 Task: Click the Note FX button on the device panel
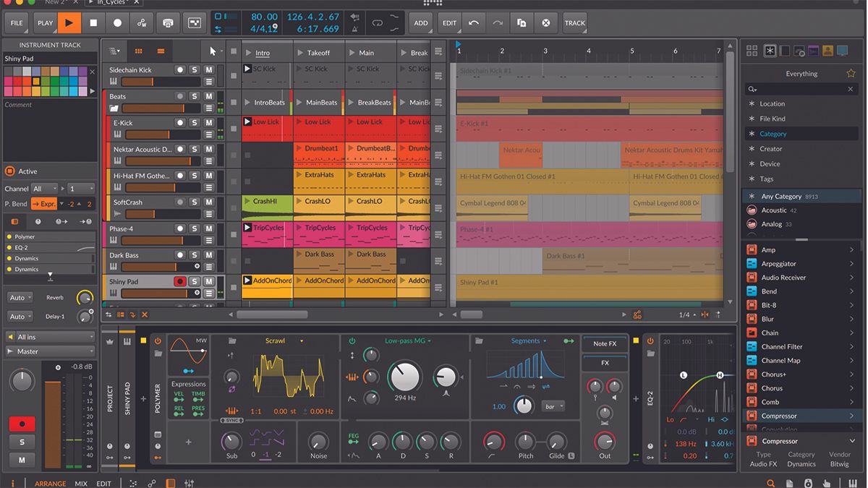click(604, 343)
